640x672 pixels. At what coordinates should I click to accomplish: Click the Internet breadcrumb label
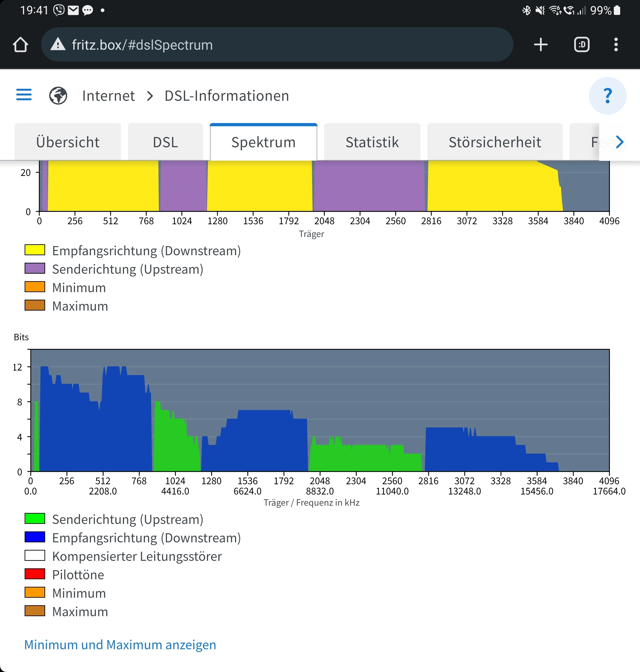click(108, 96)
